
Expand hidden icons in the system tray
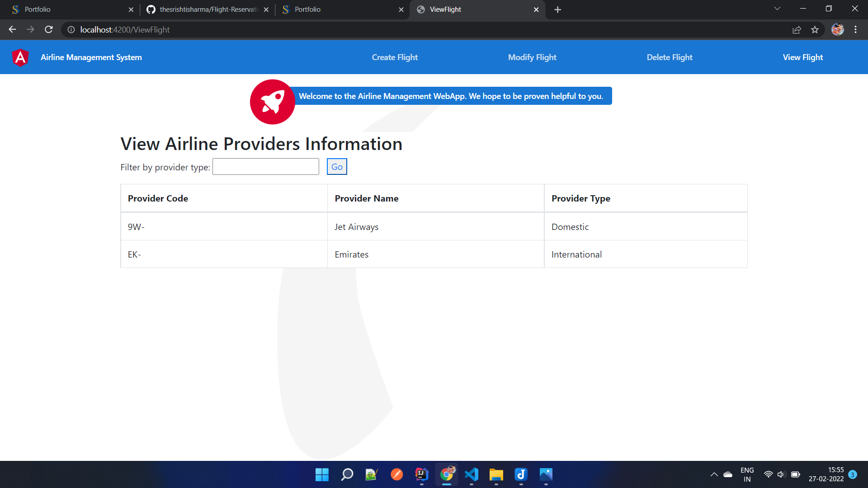point(714,474)
